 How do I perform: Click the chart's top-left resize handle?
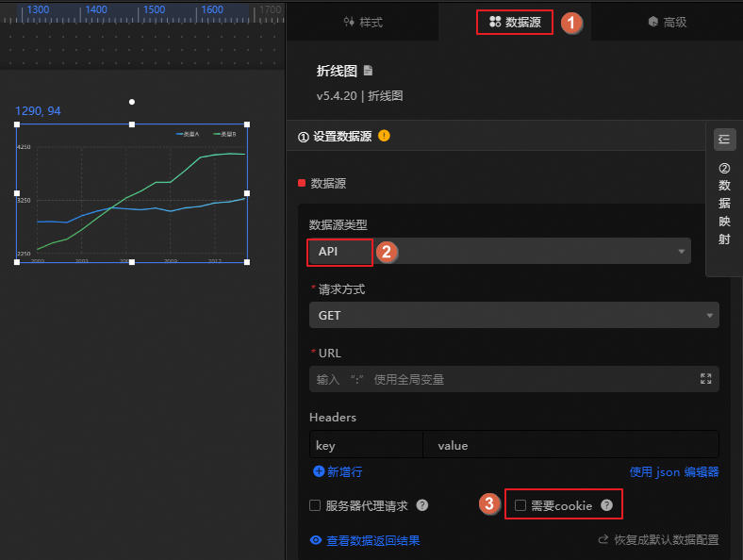tap(17, 124)
